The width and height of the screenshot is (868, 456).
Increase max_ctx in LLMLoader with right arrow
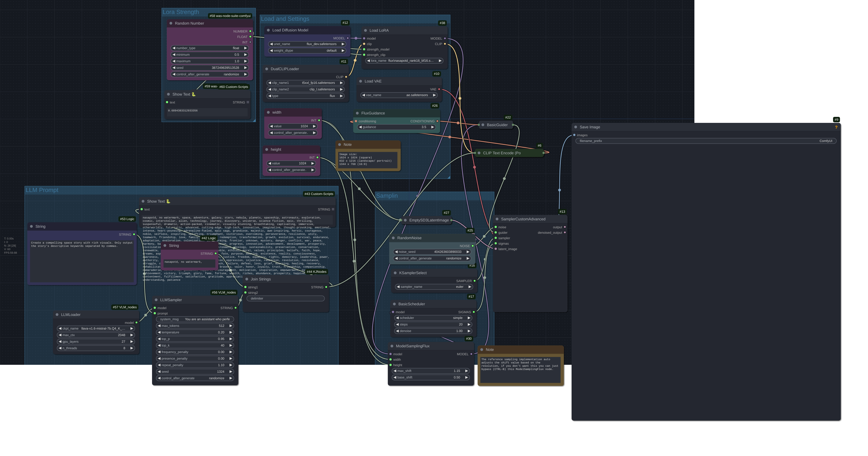131,335
